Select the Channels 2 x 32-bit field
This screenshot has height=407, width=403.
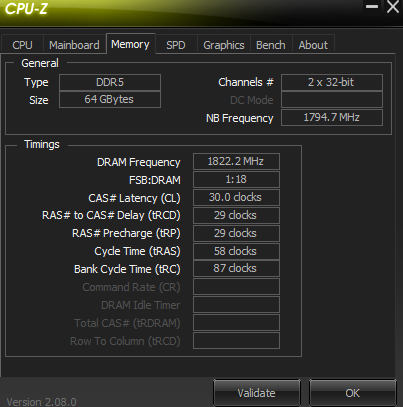tap(332, 82)
